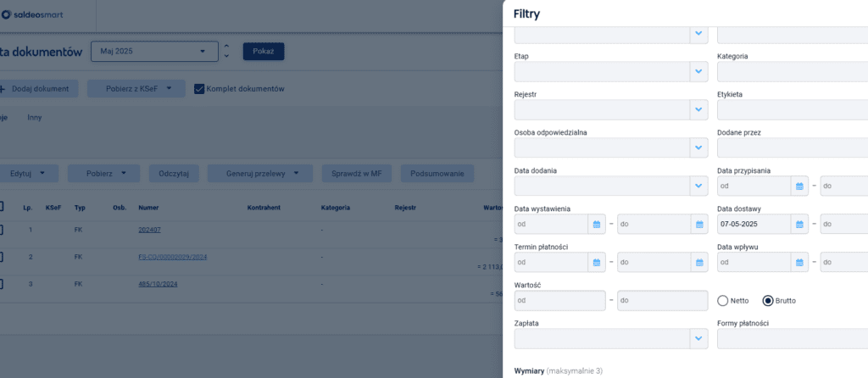Open calendar for Data wpływu start date
This screenshot has width=868, height=378.
pos(799,263)
